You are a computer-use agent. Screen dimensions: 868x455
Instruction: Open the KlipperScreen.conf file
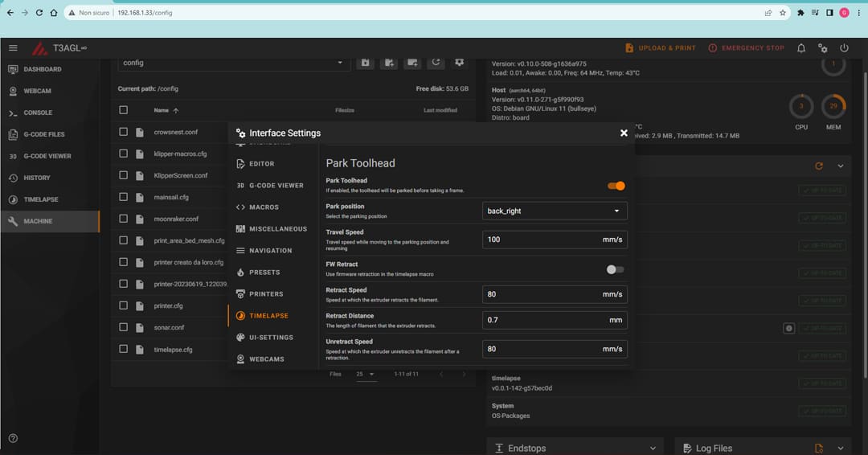click(x=181, y=175)
